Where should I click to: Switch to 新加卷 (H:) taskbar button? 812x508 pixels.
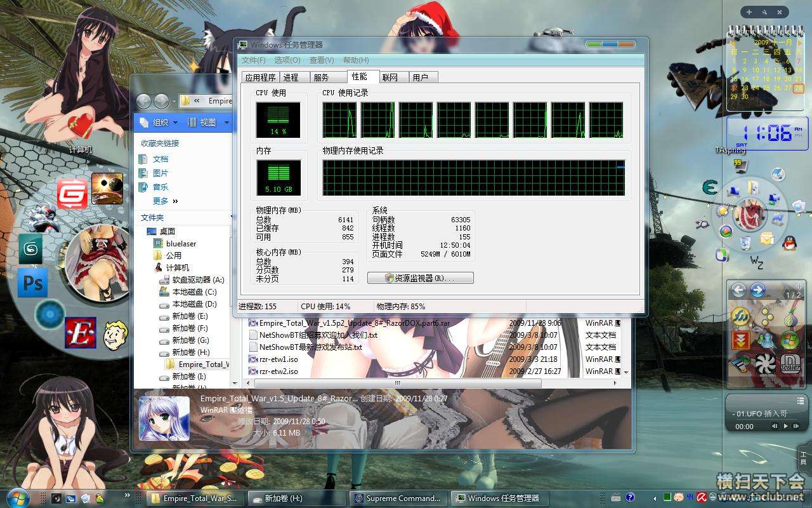pyautogui.click(x=296, y=498)
